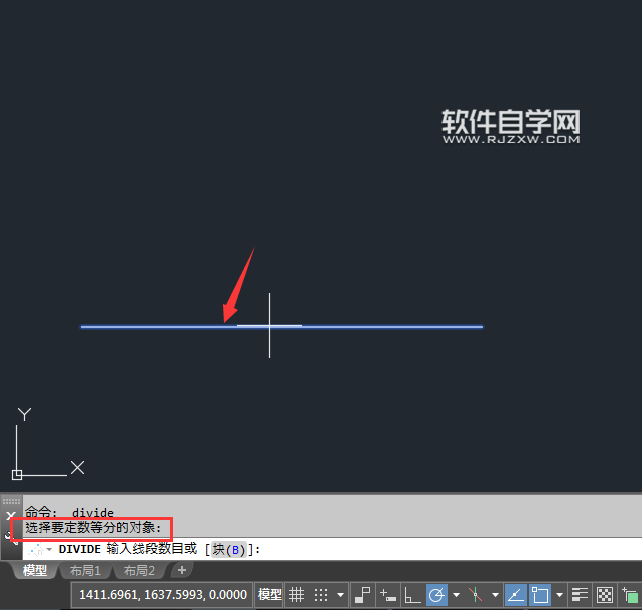Viewport: 642px width, 610px height.
Task: Toggle the highlighted polar tracking icon
Action: point(436,594)
